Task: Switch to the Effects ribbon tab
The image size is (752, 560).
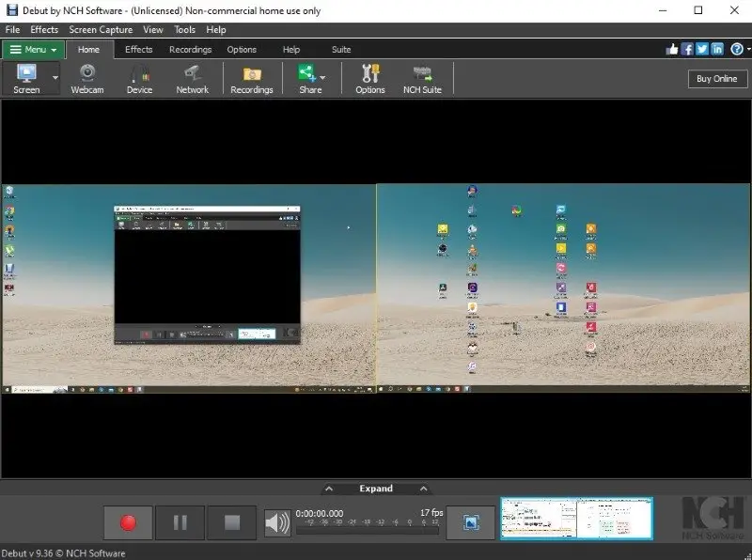Action: coord(138,49)
